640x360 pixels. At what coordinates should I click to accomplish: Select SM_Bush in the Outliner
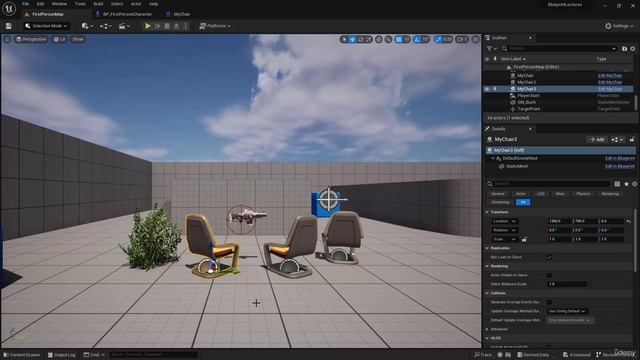[527, 102]
